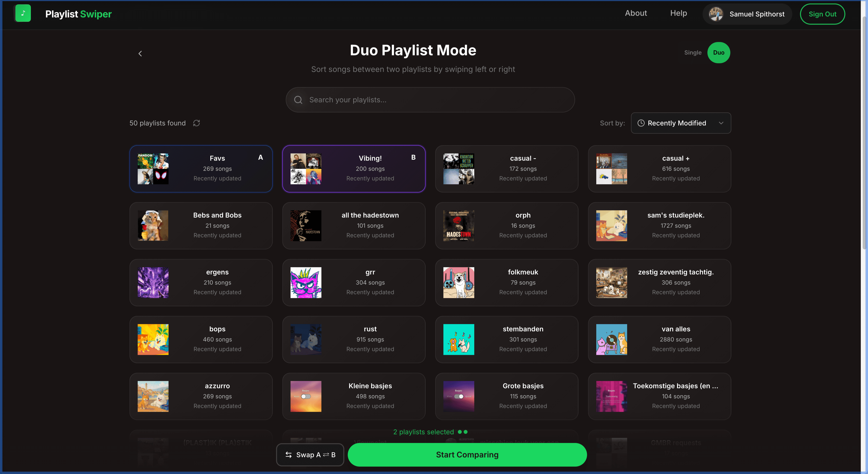Click Samuel Spithorst's avatar picture
This screenshot has height=474, width=868.
[716, 14]
